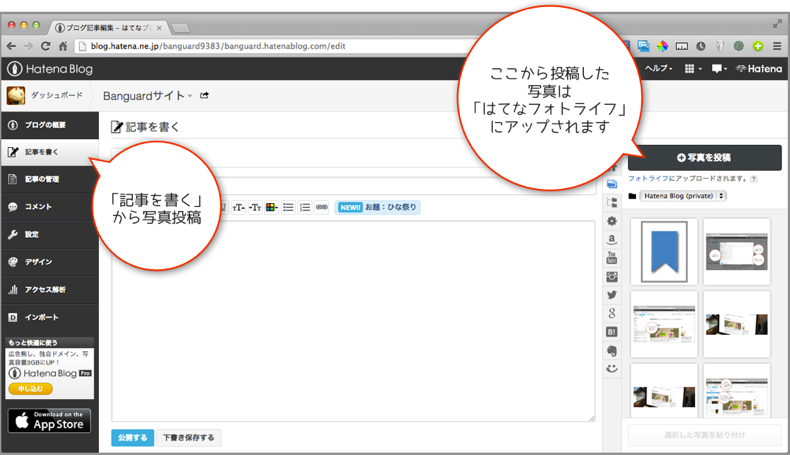This screenshot has height=455, width=790.
Task: Open the Google search insert icon
Action: 612,313
